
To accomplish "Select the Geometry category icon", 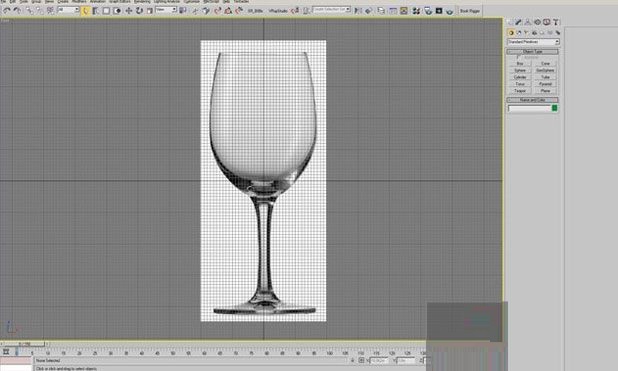I will [511, 33].
